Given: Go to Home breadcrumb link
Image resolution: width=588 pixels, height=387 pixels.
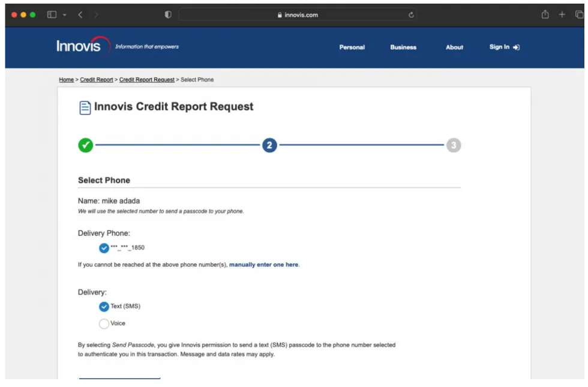Looking at the screenshot, I should coord(67,79).
